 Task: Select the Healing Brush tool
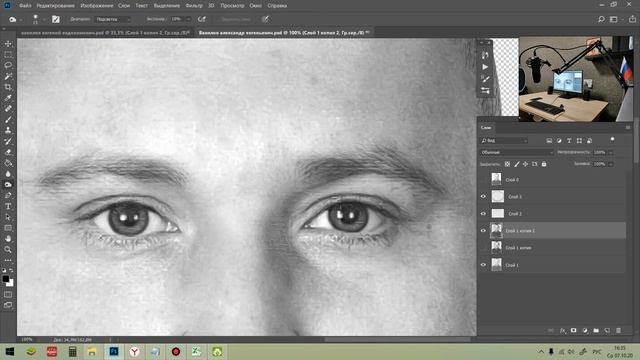pos(8,109)
